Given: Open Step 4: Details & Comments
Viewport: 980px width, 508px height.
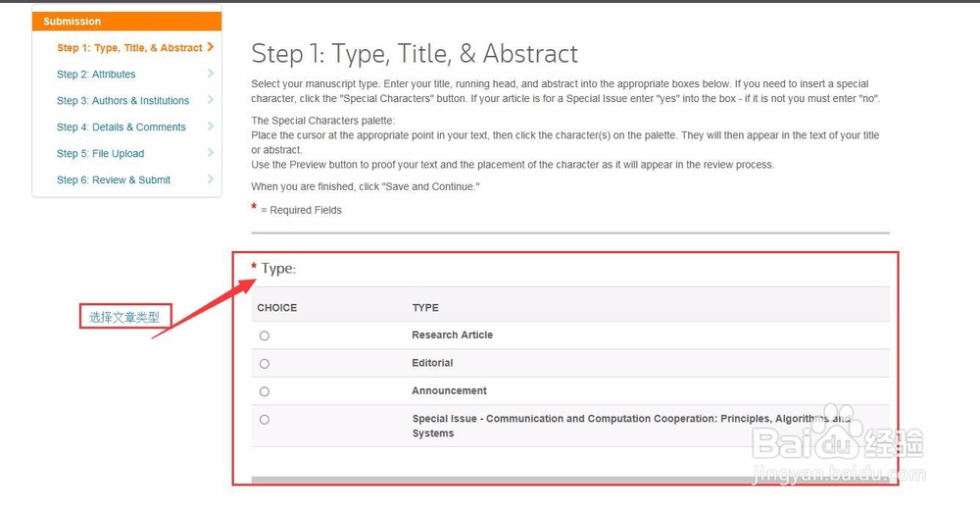Looking at the screenshot, I should click(x=122, y=127).
